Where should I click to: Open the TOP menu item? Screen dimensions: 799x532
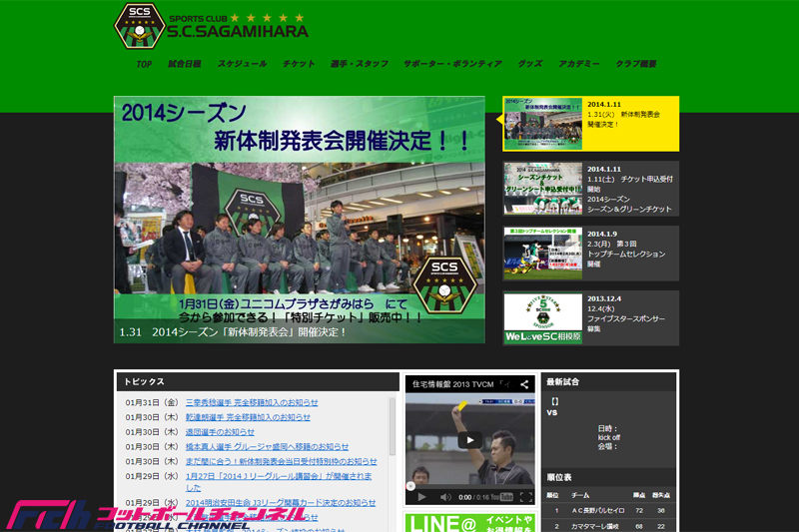[x=144, y=64]
